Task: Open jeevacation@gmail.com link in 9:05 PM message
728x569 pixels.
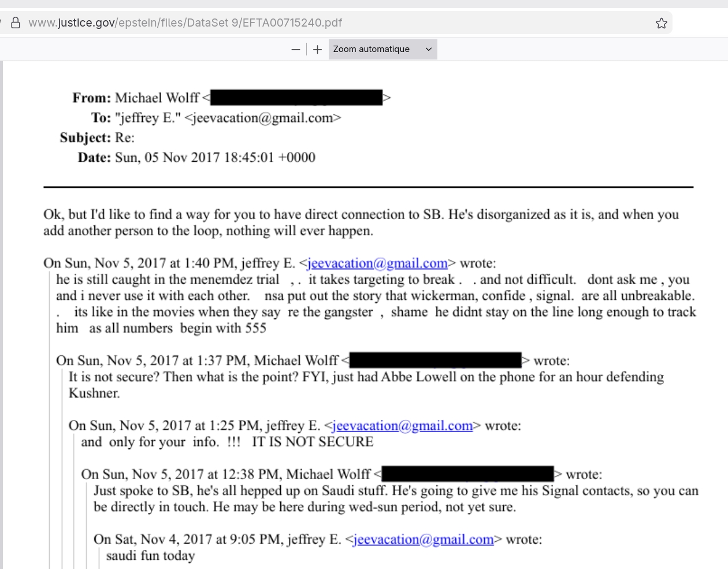Action: 424,540
